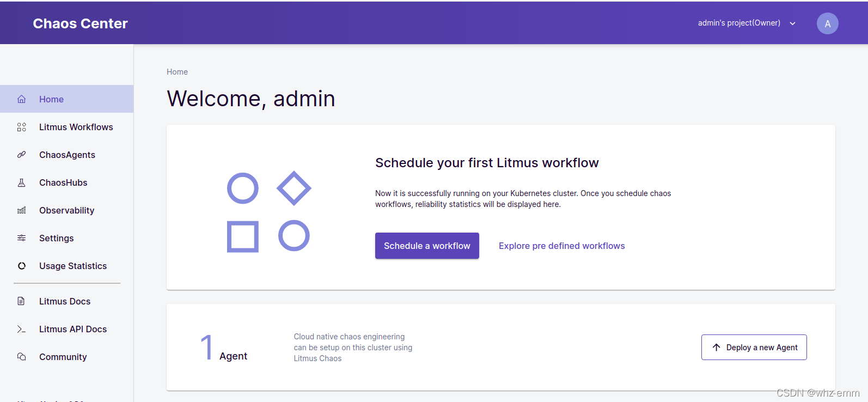Screen dimensions: 868x402
Task: Open Community link
Action: click(66, 357)
